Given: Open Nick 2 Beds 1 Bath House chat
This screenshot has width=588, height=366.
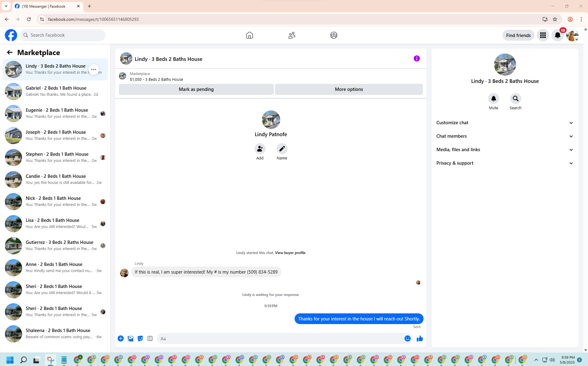Looking at the screenshot, I should (55, 202).
